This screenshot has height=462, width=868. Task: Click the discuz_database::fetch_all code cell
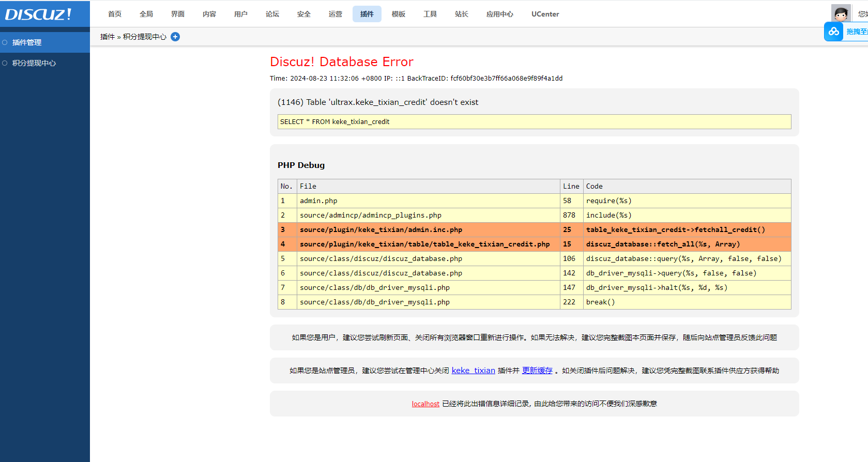tap(687, 244)
